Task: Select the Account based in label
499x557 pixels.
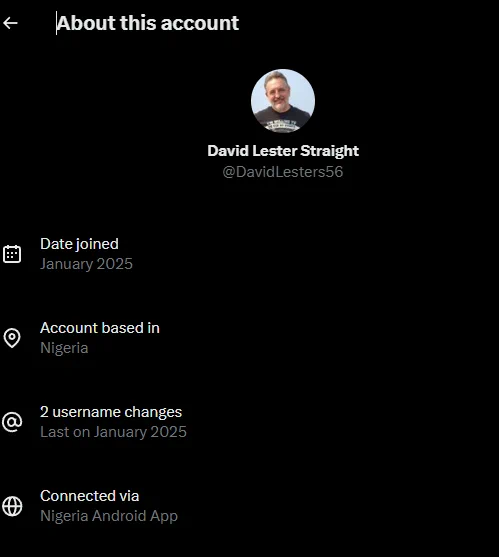Action: point(100,328)
